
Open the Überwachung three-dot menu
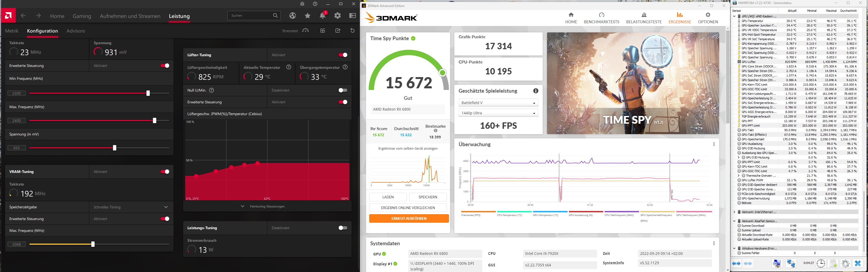click(714, 144)
